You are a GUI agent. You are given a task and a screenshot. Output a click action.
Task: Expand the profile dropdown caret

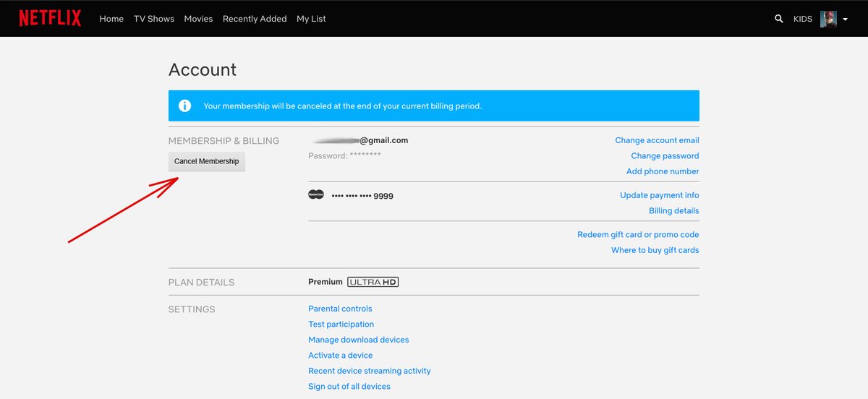click(846, 20)
